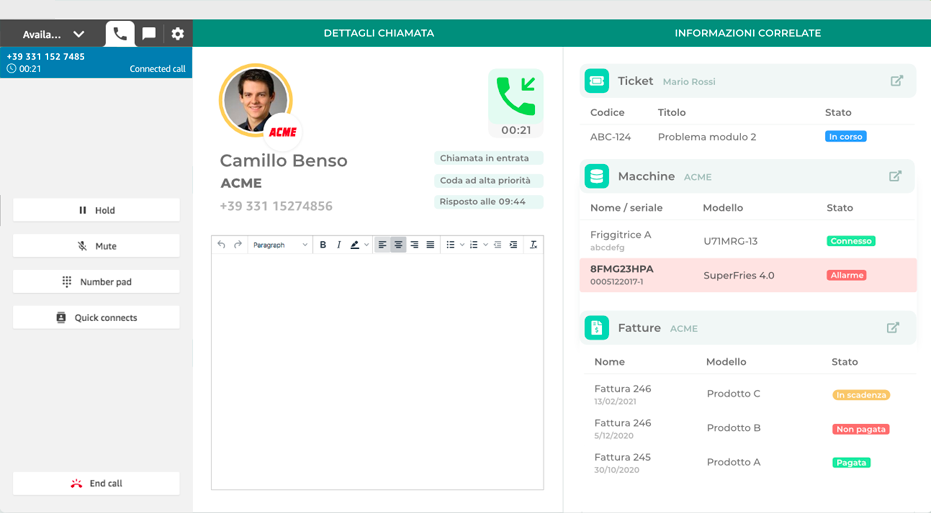Open the Paragraph style dropdown

280,245
